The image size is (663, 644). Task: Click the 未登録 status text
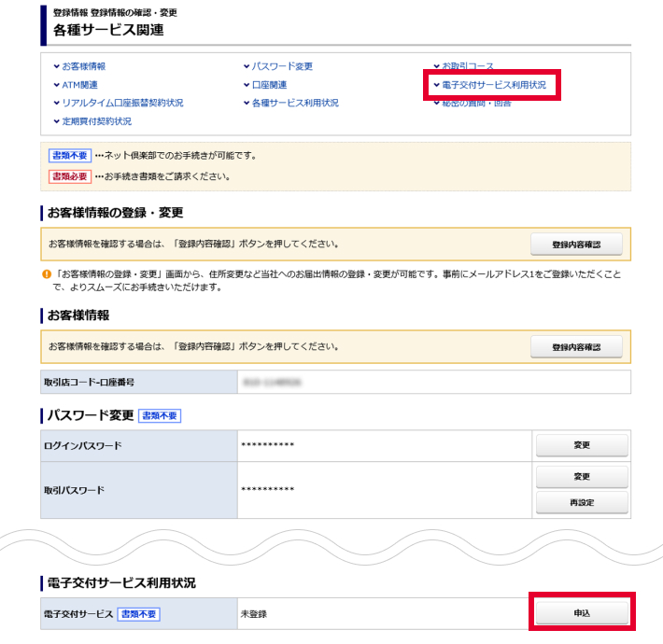(x=254, y=614)
